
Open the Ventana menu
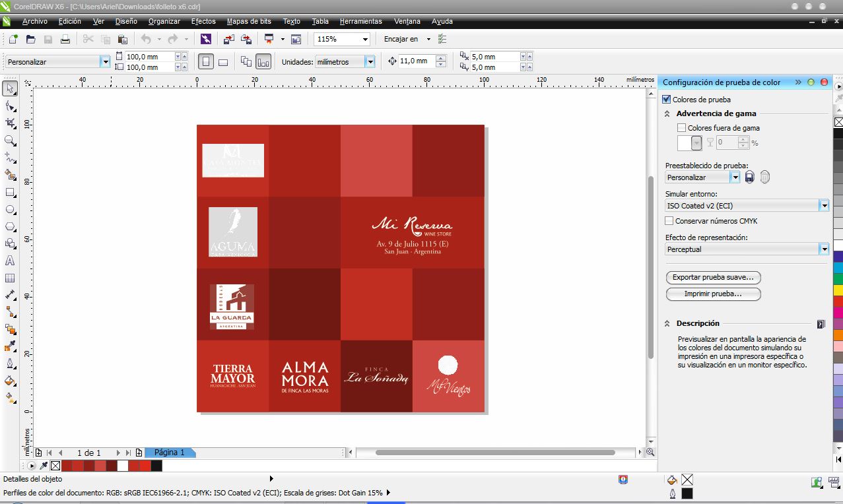pos(407,21)
